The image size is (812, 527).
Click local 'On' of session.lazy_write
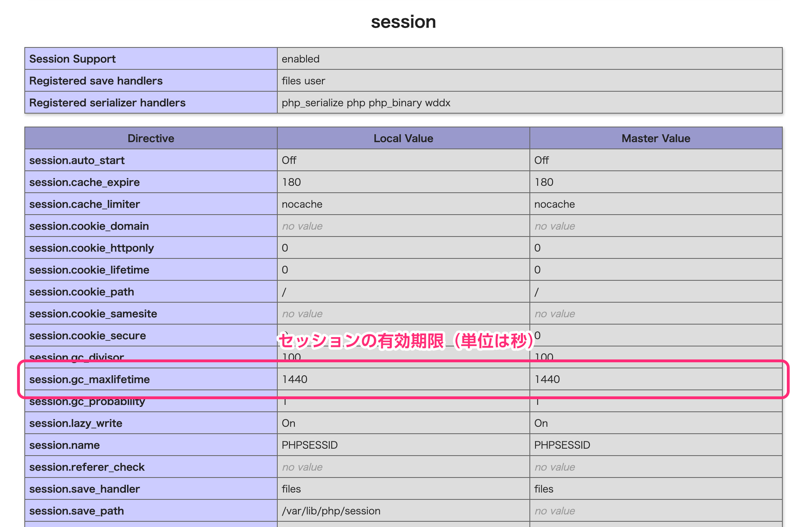(x=289, y=423)
